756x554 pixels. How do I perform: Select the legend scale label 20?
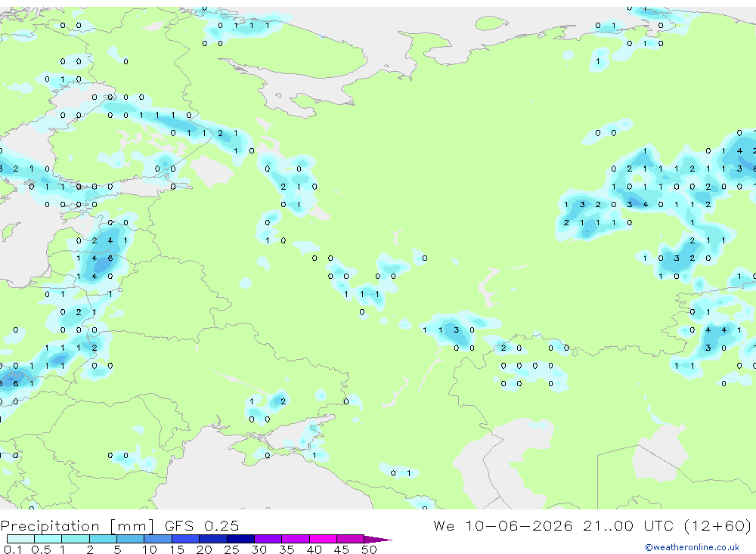coord(204,549)
